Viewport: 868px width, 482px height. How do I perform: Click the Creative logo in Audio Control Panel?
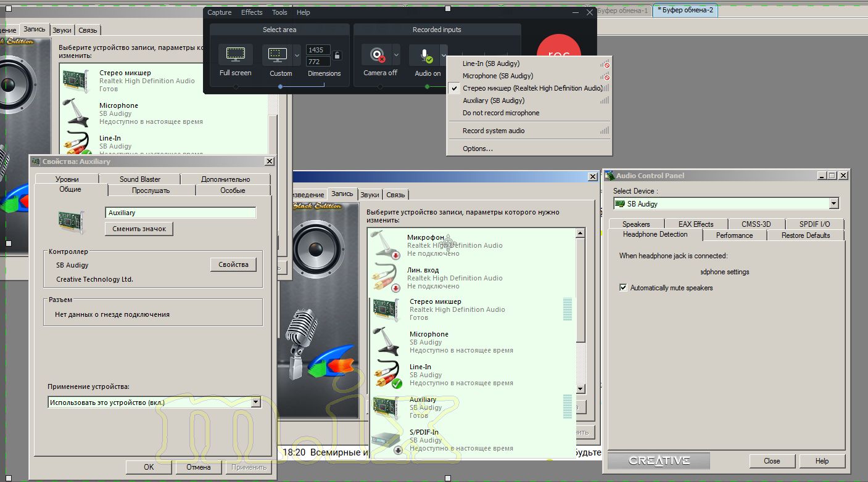(658, 460)
